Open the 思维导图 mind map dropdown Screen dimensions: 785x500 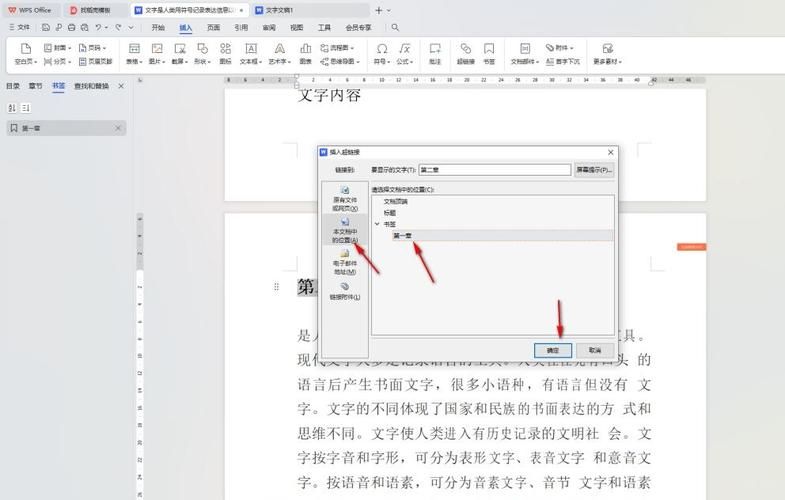pos(340,62)
